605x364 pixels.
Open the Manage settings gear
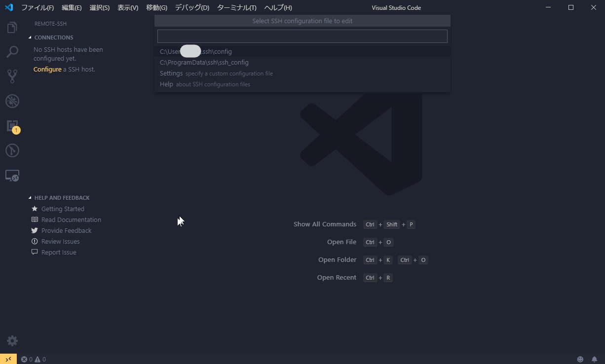12,340
